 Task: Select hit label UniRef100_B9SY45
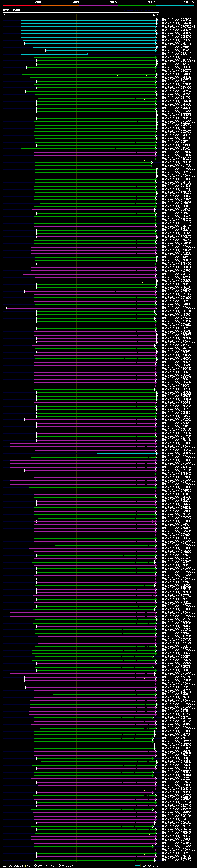coord(177,81)
